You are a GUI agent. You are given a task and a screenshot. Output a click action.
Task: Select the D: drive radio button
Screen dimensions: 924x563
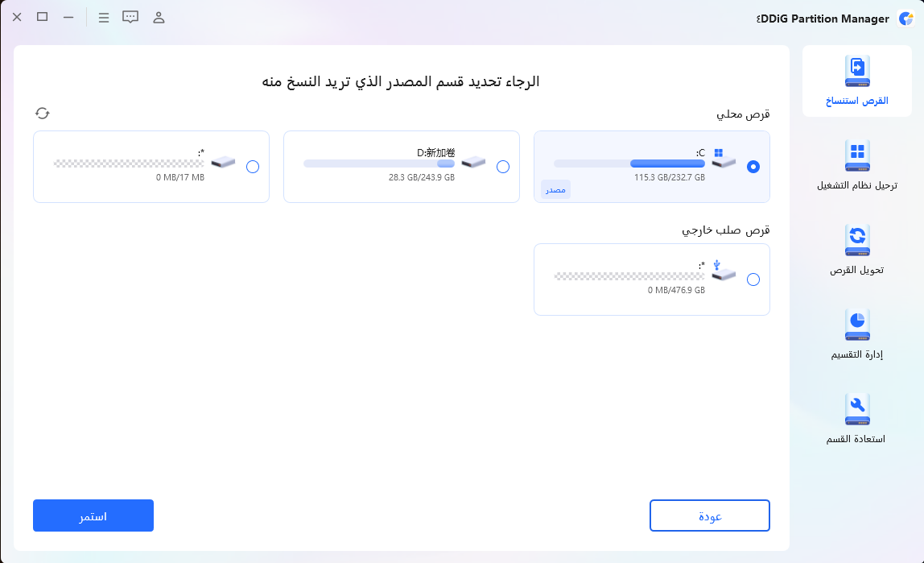[x=503, y=167]
